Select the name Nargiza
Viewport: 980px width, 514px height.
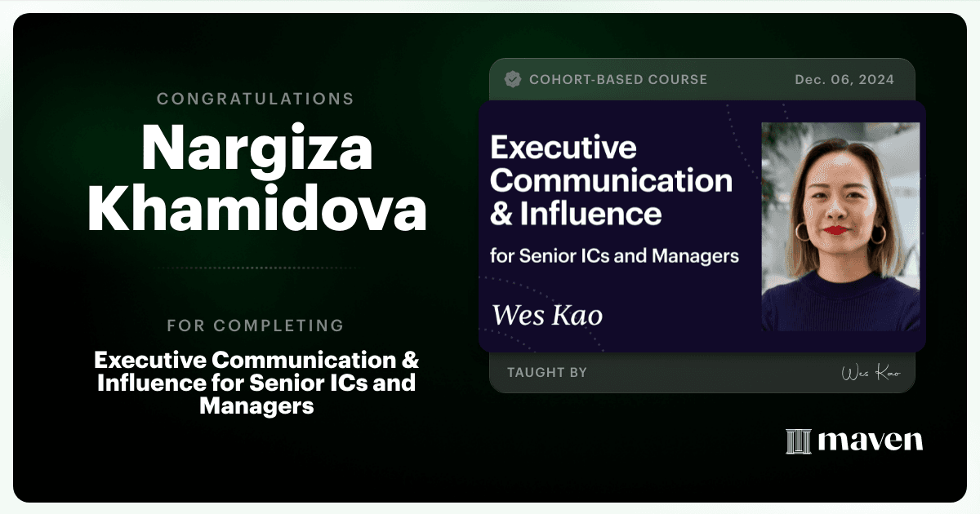[256, 148]
